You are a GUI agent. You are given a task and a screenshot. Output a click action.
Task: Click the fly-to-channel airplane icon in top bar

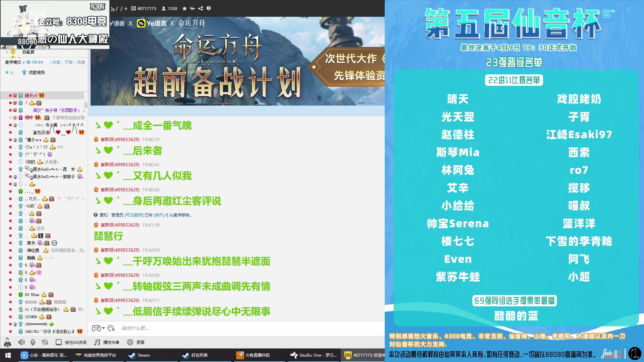[192, 8]
